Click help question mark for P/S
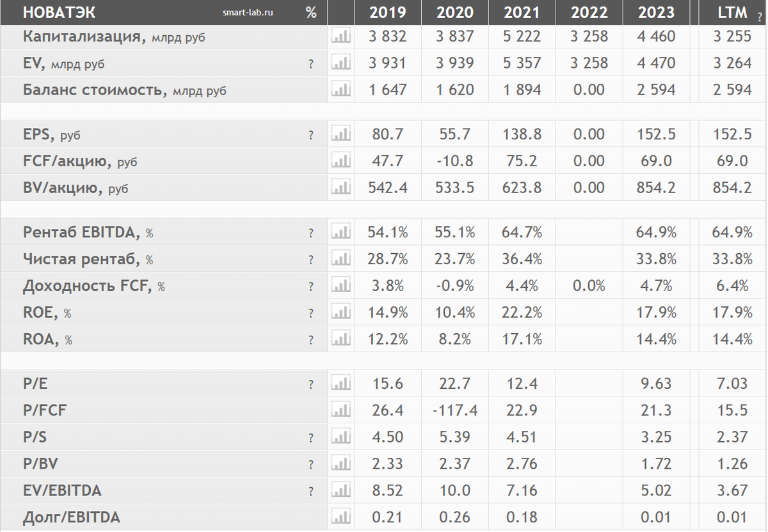768x532 pixels. click(311, 438)
